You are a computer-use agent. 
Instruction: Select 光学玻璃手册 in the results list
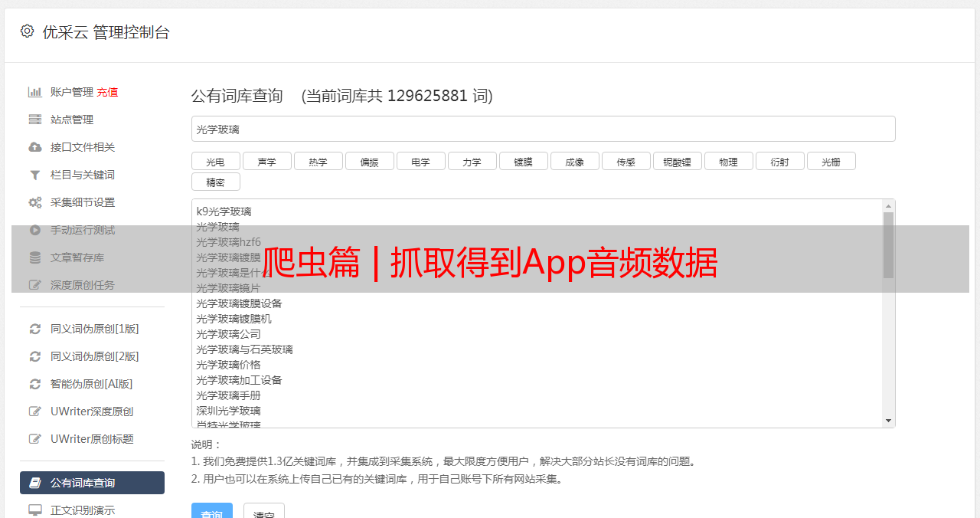click(228, 395)
